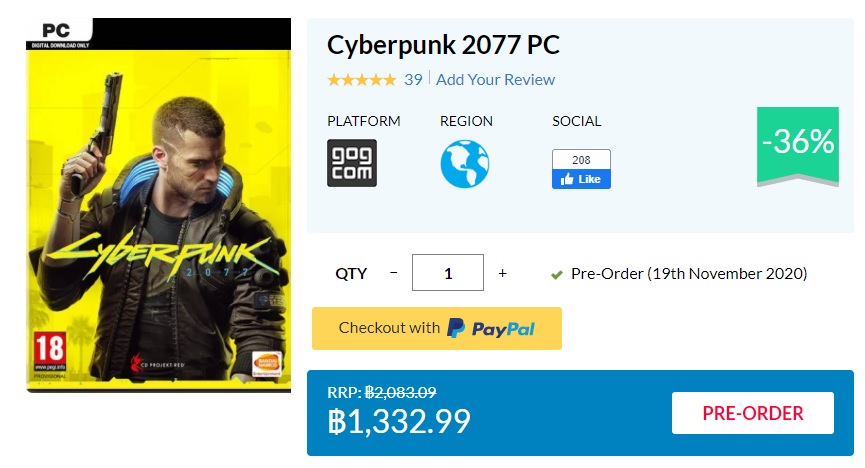Click the globe region icon
Image resolution: width=865 pixels, height=468 pixels.
tap(465, 163)
